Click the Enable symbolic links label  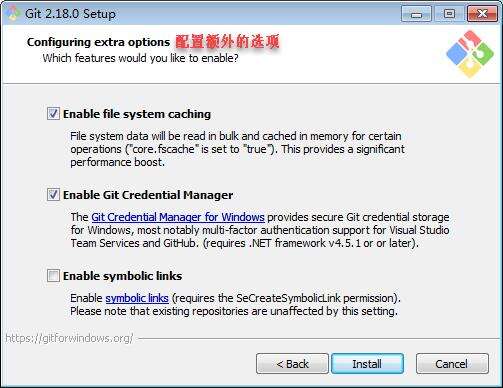[x=123, y=276]
